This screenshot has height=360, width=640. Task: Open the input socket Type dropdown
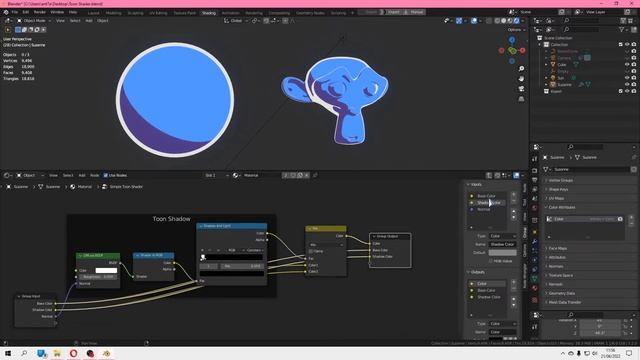[x=503, y=236]
